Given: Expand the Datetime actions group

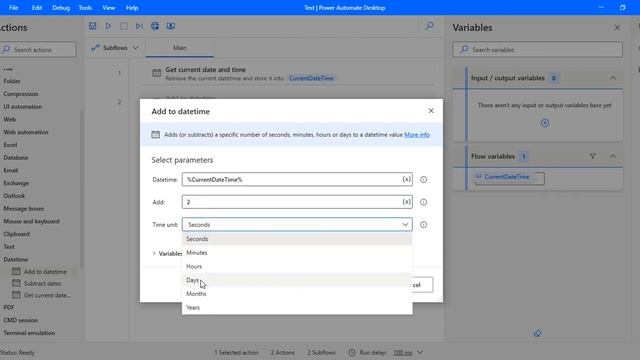Looking at the screenshot, I should coord(16,259).
